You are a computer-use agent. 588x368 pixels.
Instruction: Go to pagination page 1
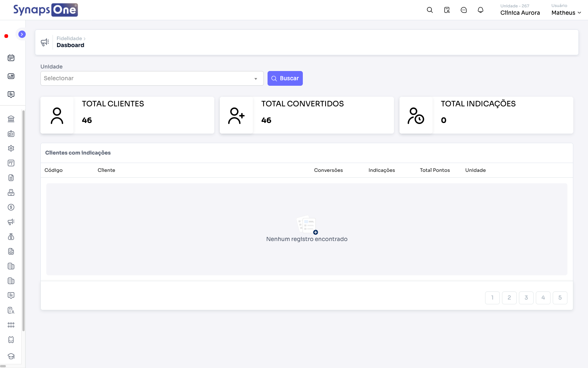point(492,298)
